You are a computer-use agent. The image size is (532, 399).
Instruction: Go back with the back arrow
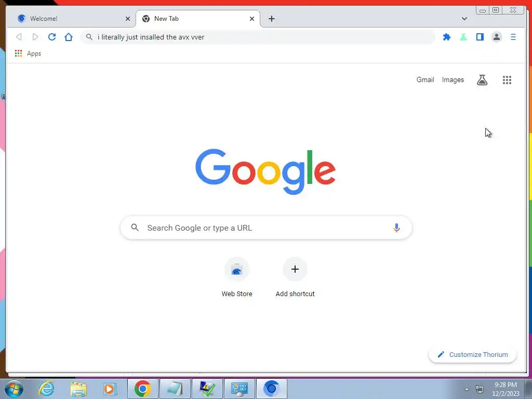(19, 37)
